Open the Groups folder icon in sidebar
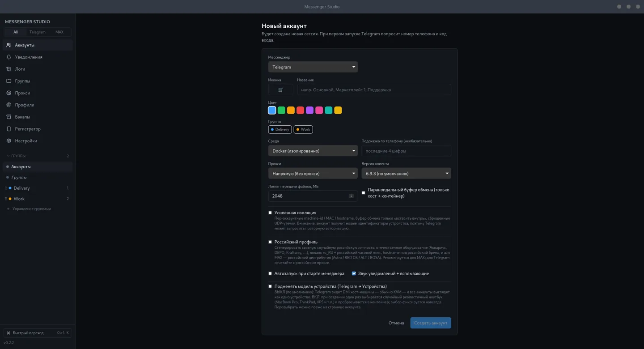The height and width of the screenshot is (349, 644). [8, 81]
